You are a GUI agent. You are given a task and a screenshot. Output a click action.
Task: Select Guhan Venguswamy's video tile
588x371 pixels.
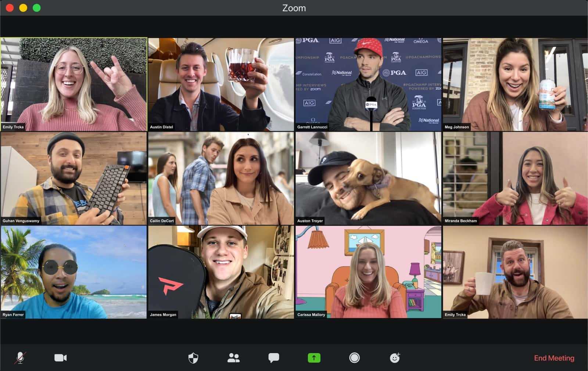[x=74, y=179]
